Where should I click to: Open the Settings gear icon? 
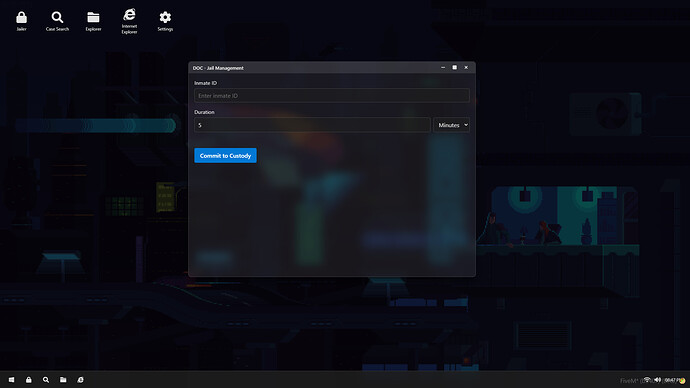[165, 21]
